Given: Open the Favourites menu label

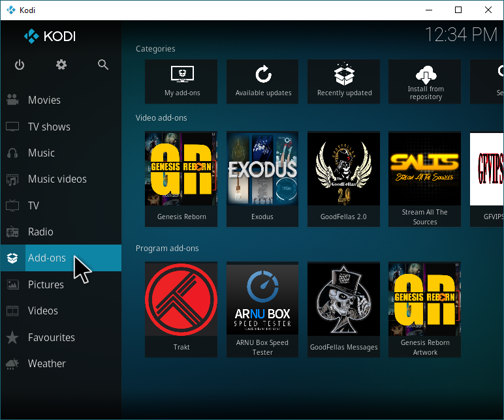Looking at the screenshot, I should point(52,337).
